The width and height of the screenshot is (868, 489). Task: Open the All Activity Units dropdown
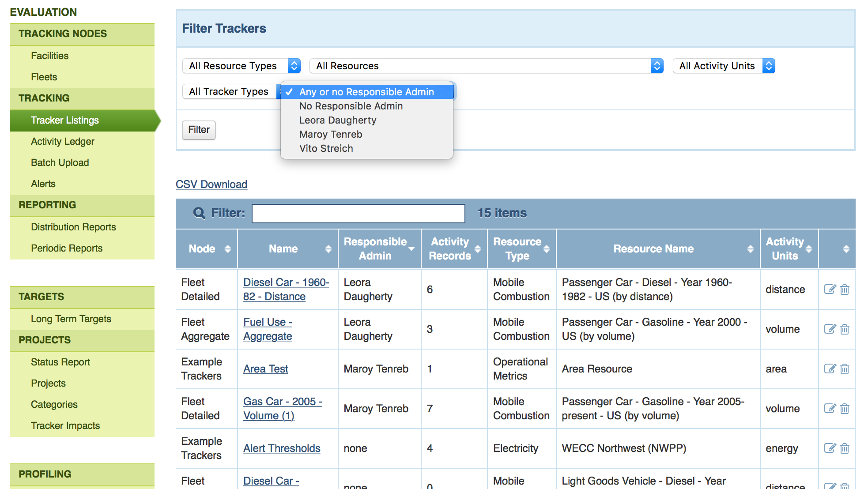724,66
